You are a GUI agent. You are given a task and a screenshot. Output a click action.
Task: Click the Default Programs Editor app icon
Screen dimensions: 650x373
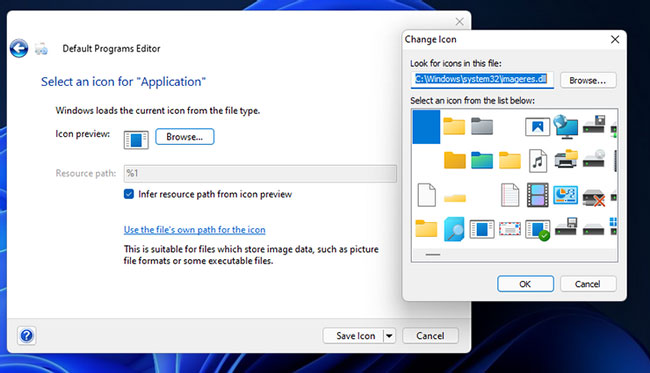tap(41, 49)
